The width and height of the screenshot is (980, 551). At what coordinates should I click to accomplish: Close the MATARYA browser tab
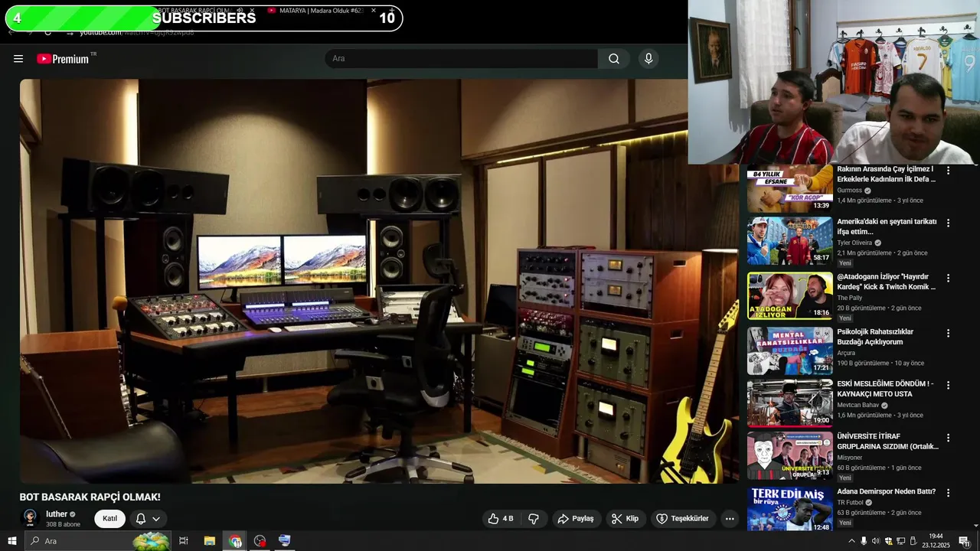(x=374, y=11)
